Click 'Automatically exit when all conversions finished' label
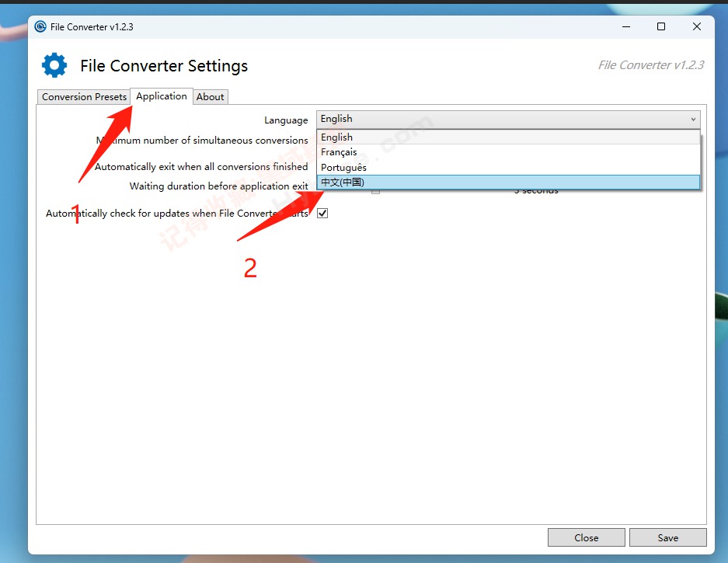This screenshot has height=563, width=728. [x=201, y=167]
